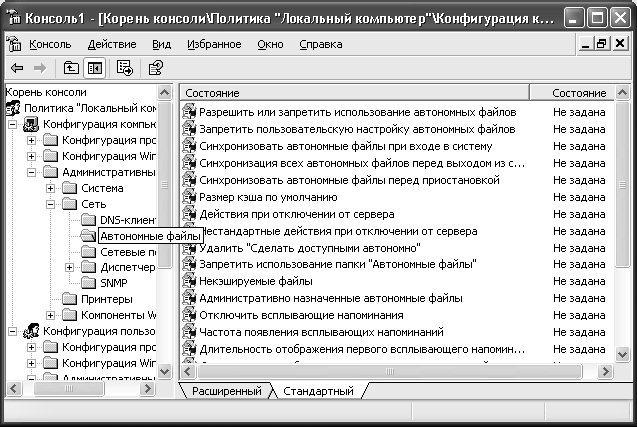637x427 pixels.
Task: Click right arrow of tree horizontal scrollbar
Action: click(147, 389)
